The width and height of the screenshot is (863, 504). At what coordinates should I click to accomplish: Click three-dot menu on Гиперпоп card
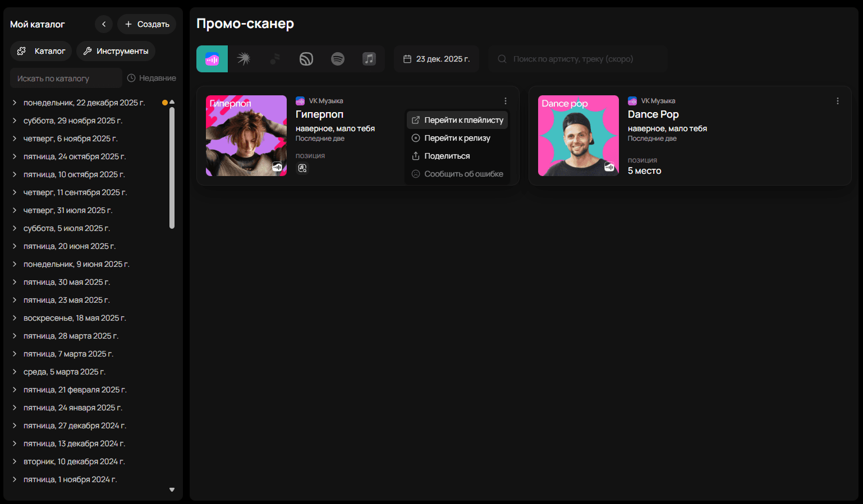point(506,101)
